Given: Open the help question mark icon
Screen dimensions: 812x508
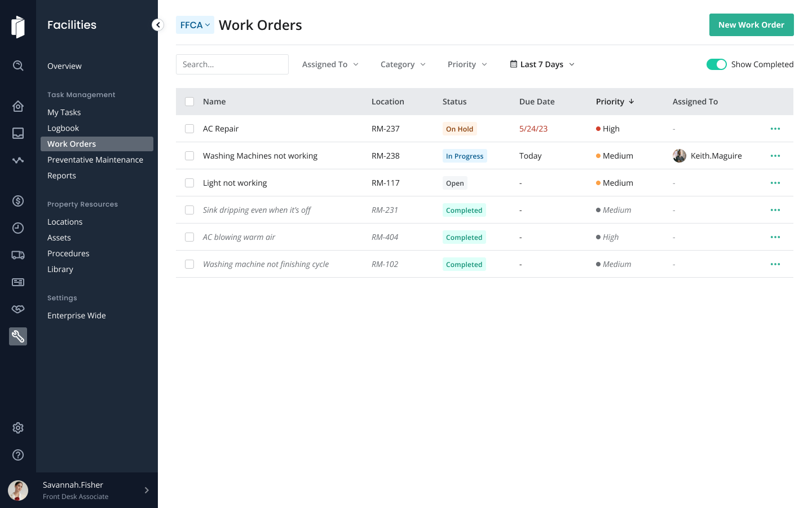Looking at the screenshot, I should (x=18, y=455).
